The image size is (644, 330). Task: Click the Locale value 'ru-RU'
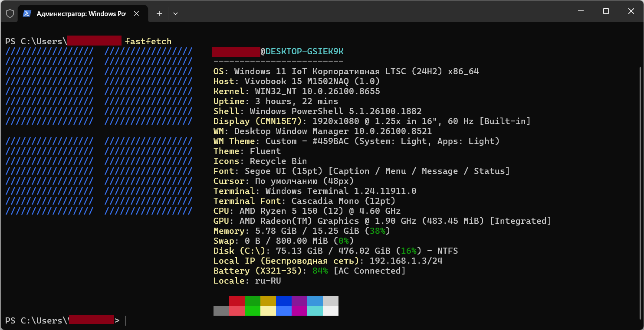pos(268,281)
